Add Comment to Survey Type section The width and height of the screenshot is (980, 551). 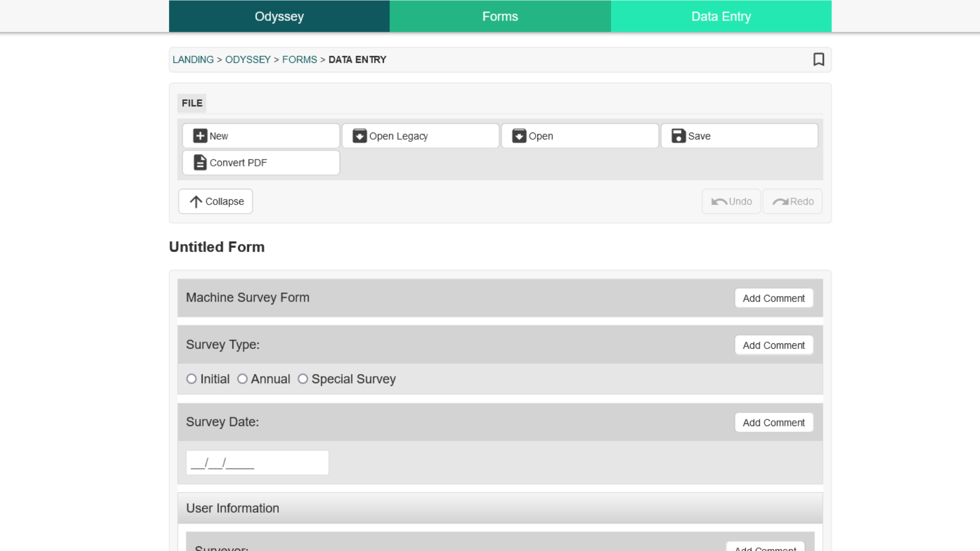coord(773,344)
